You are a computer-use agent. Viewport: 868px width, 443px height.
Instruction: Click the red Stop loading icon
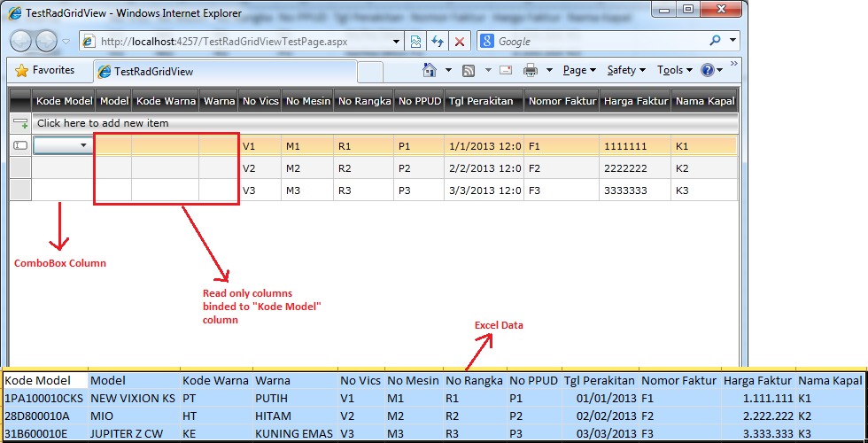click(x=460, y=42)
